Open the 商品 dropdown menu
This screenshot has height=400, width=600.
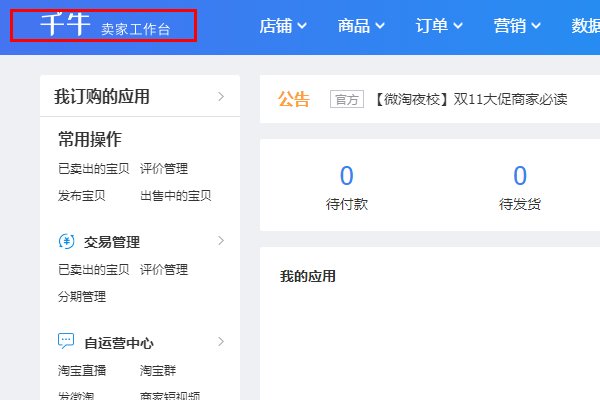click(x=361, y=26)
